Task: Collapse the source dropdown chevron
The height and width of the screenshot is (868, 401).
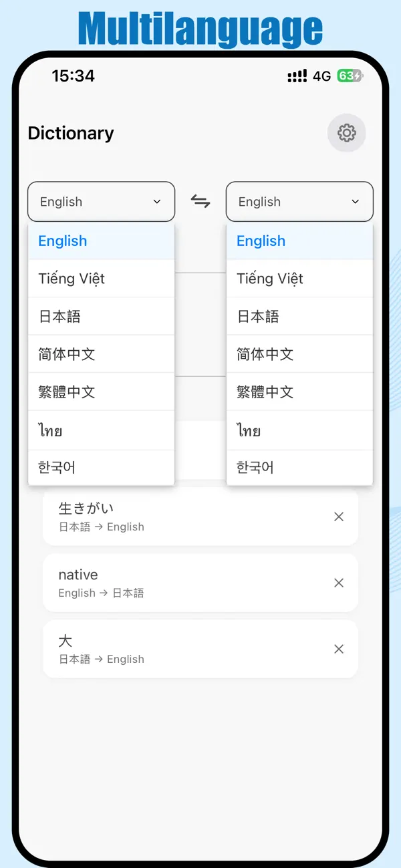Action: click(x=157, y=201)
